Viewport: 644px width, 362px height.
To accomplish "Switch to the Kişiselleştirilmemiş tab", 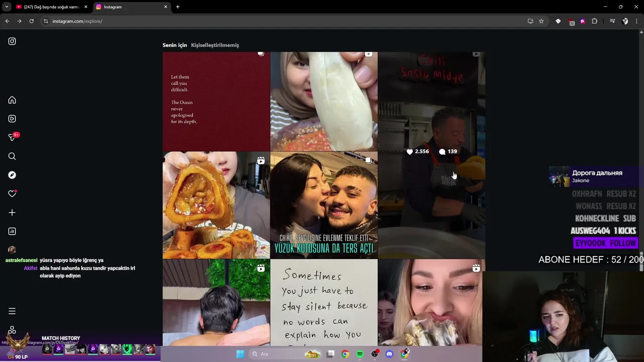I will click(215, 45).
